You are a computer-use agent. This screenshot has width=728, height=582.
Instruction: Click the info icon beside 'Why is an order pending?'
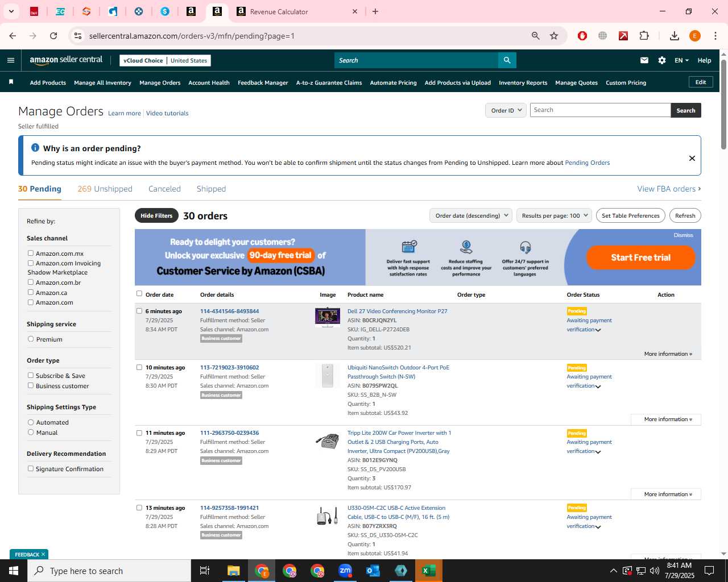[x=35, y=148]
